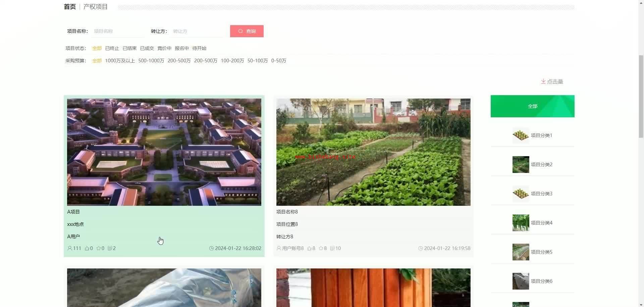Click the star icon on 项目名称8 card
Viewport: 644px width, 307px height.
point(321,248)
